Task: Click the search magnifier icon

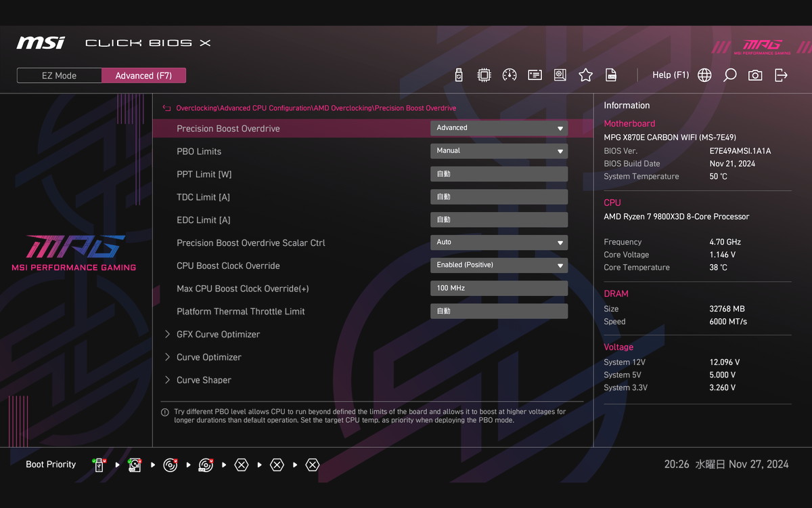Action: [x=729, y=75]
